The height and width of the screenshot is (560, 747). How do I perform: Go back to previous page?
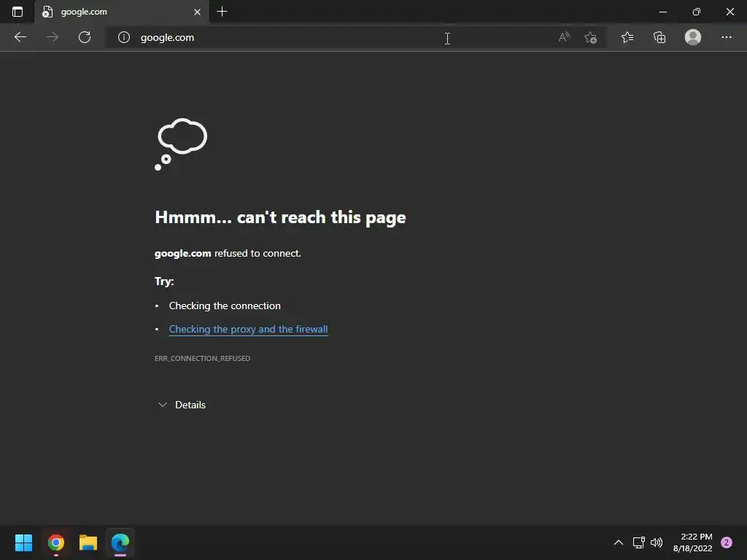click(x=20, y=37)
